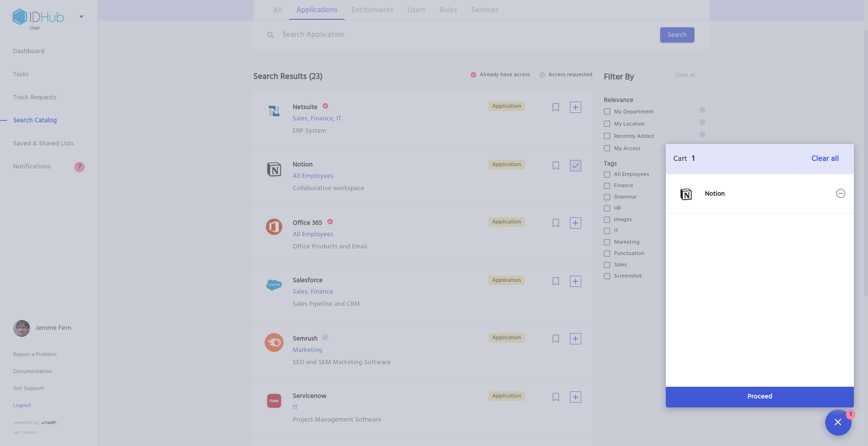Expand the IDHub user role dropdown
The width and height of the screenshot is (868, 446).
pos(81,17)
